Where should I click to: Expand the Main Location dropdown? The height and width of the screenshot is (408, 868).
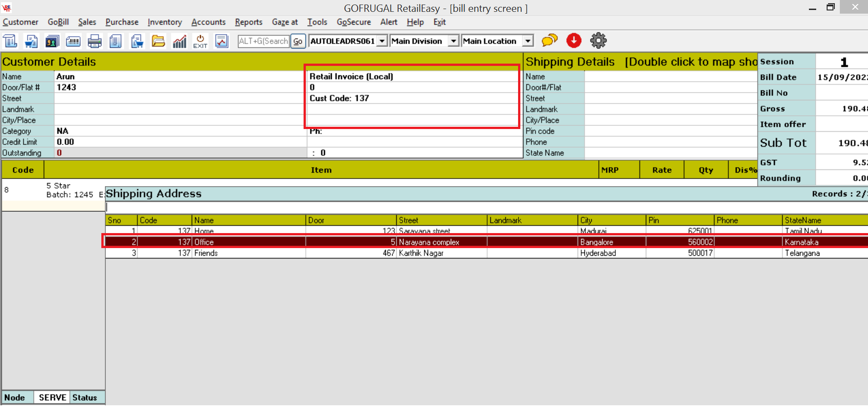pos(528,41)
